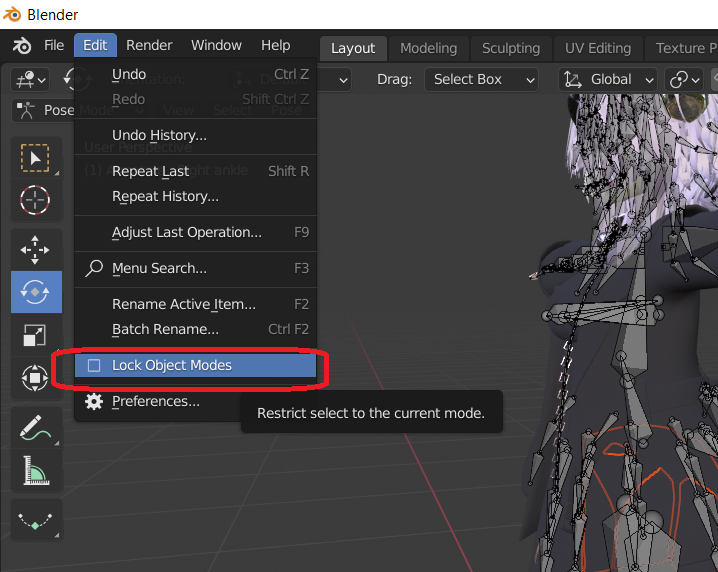Select the Select Box tool

coord(35,158)
